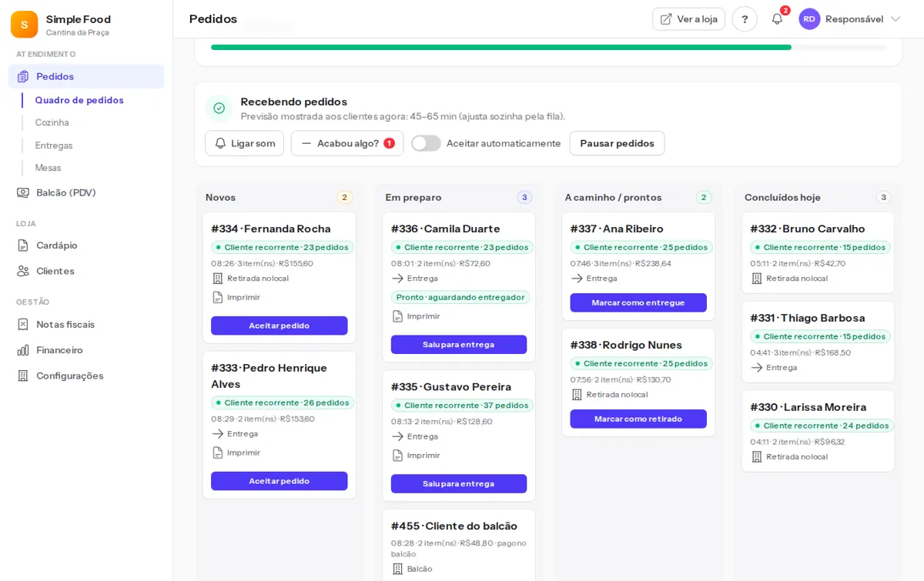Viewport: 924px width, 581px height.
Task: Click the Pedidos sidebar icon
Action: coord(23,76)
